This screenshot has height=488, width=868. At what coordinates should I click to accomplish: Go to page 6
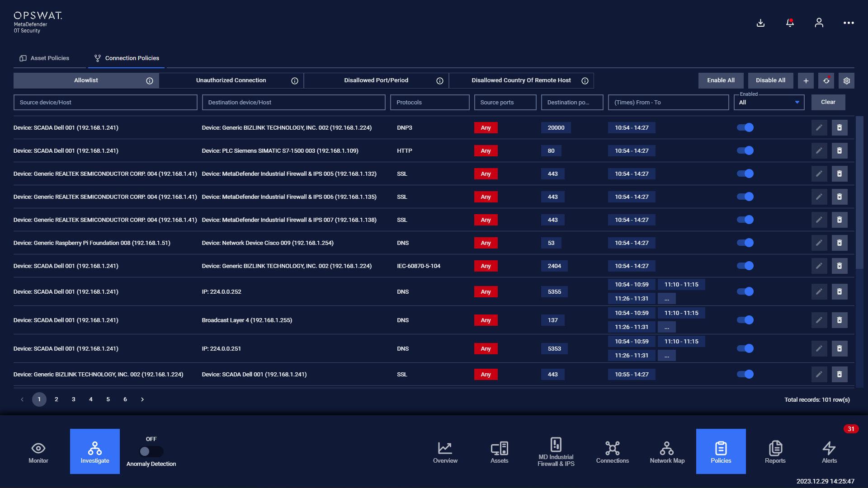click(x=125, y=399)
